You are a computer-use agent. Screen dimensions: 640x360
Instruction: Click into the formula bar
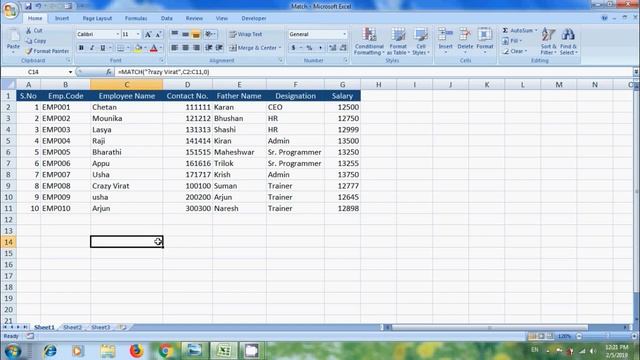click(373, 72)
